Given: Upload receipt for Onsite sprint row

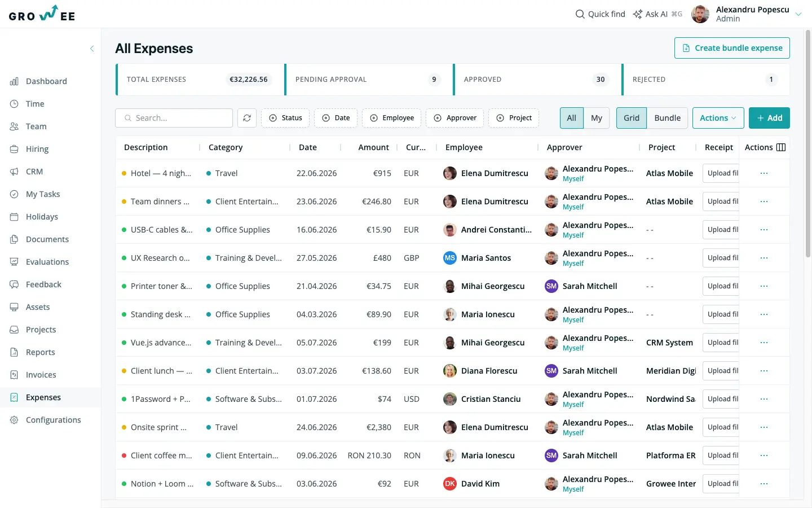Looking at the screenshot, I should (x=721, y=427).
